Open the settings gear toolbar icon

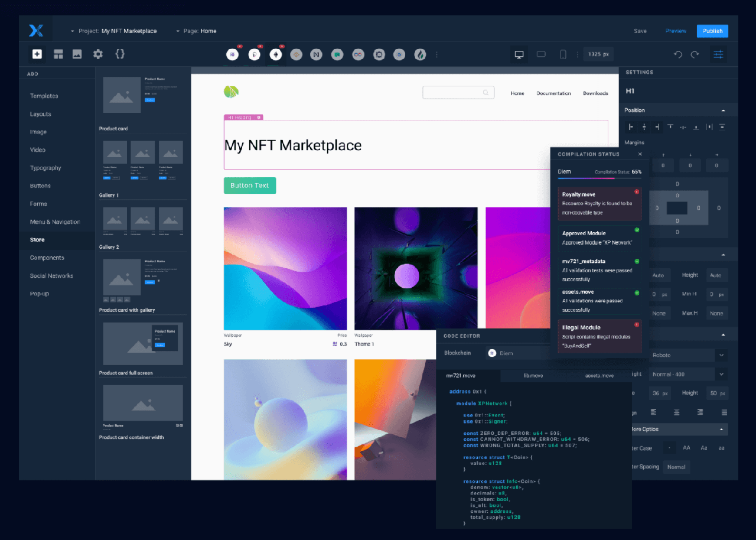pyautogui.click(x=98, y=54)
